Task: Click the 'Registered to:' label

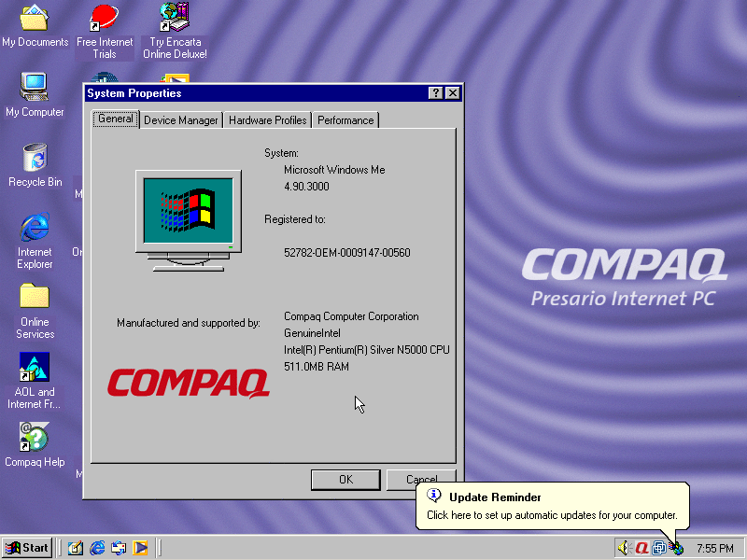Action: pyautogui.click(x=295, y=219)
